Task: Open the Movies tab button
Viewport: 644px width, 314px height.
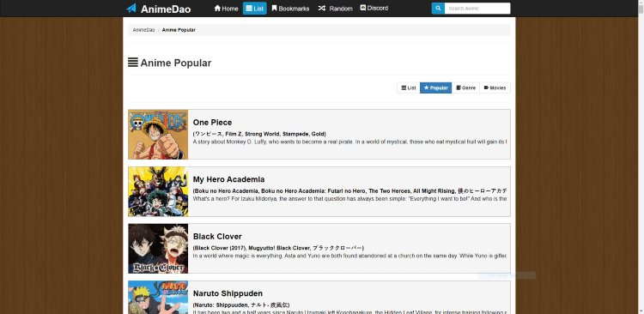Action: pyautogui.click(x=495, y=88)
